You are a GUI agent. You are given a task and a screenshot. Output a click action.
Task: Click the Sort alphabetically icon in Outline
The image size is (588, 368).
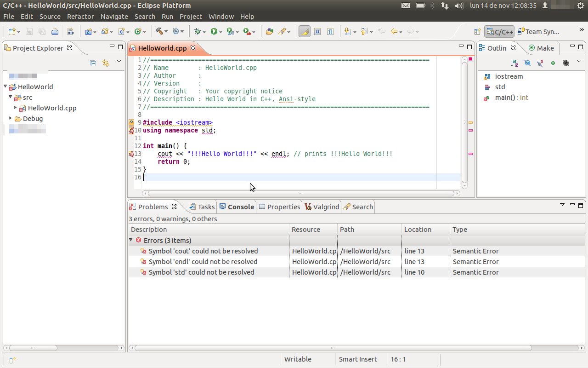[x=514, y=63]
